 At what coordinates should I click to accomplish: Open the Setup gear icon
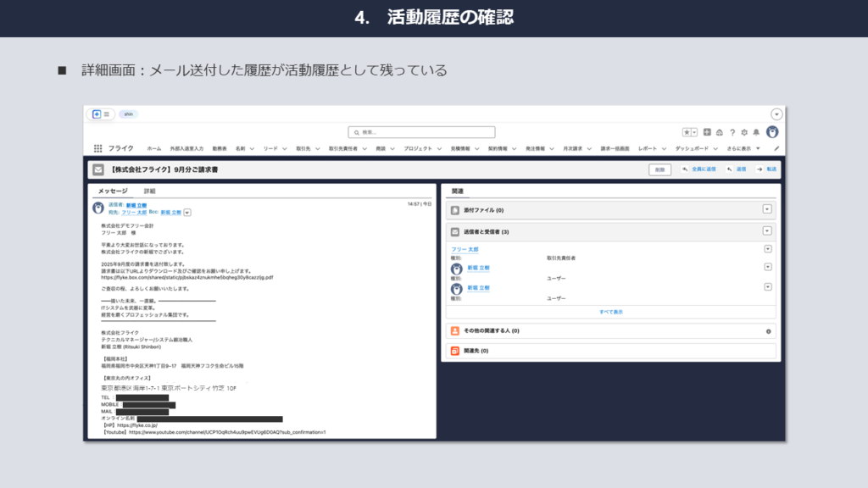(x=743, y=132)
